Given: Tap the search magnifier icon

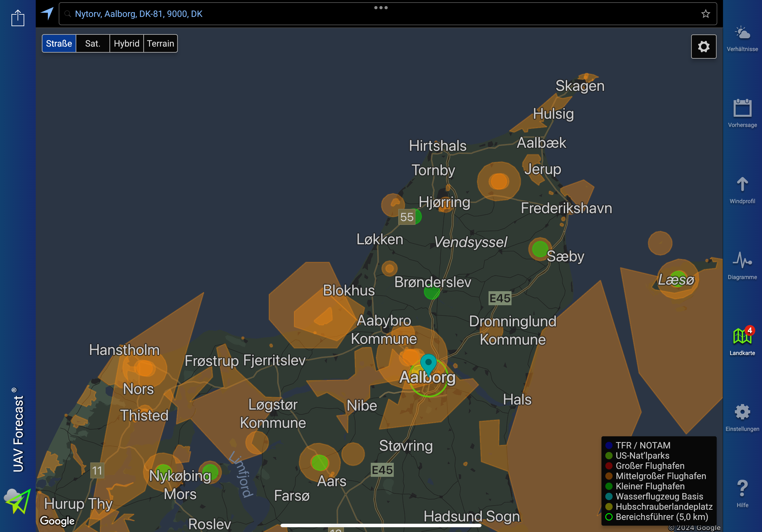Looking at the screenshot, I should coord(68,14).
